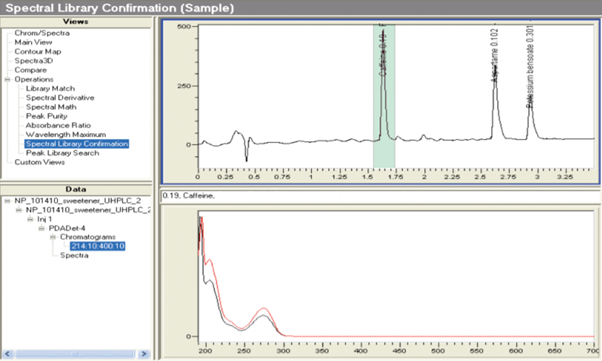The image size is (602, 361).
Task: Collapse the PDADet-4 node
Action: [41, 229]
